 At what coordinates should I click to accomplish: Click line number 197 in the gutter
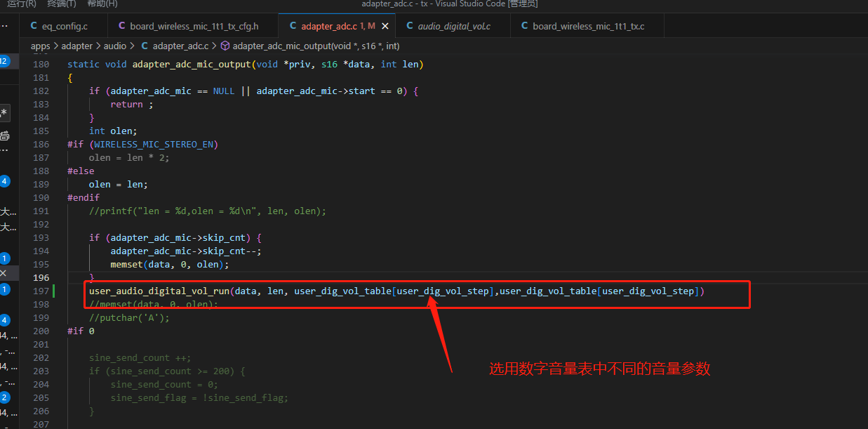coord(41,291)
